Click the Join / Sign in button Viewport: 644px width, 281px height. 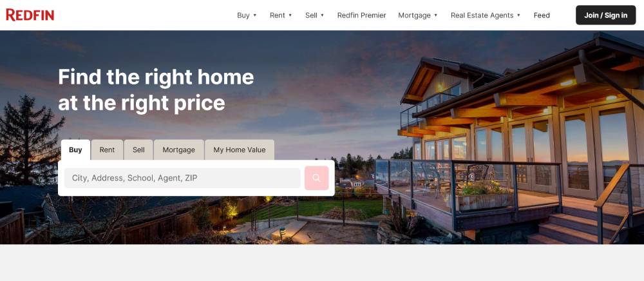tap(605, 15)
